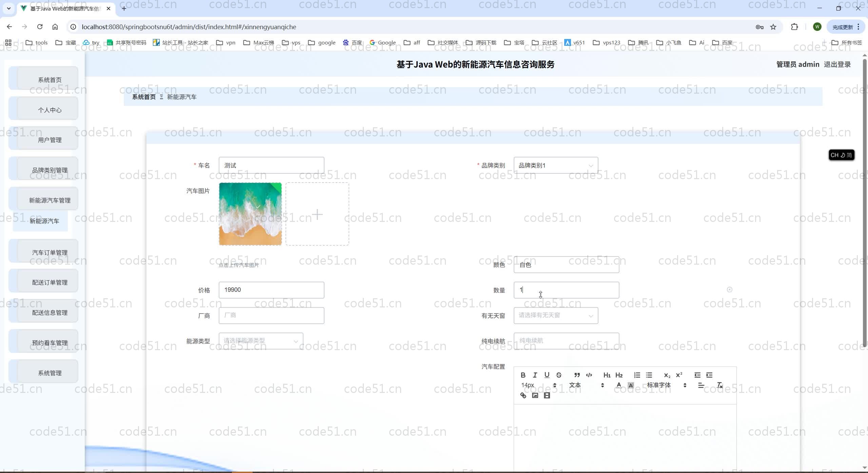Viewport: 868px width, 473px height.
Task: Open the 能源类型 dropdown
Action: coord(260,341)
